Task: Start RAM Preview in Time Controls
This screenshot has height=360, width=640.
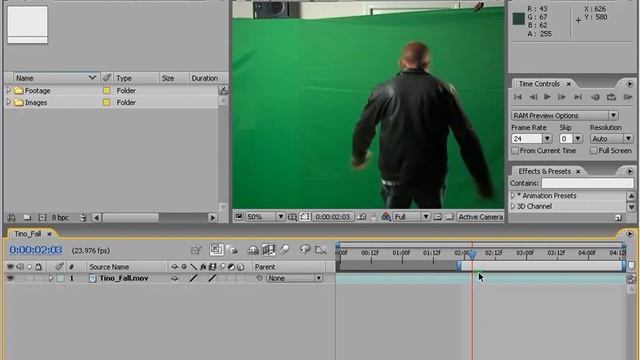Action: point(627,97)
